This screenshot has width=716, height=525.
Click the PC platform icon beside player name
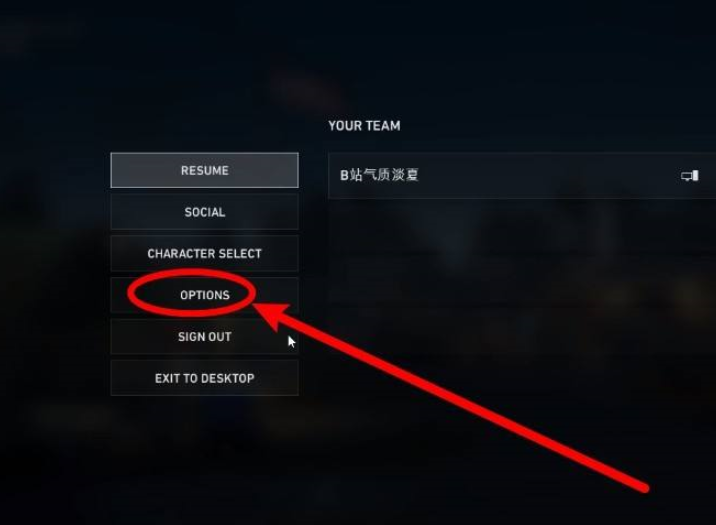coord(690,175)
